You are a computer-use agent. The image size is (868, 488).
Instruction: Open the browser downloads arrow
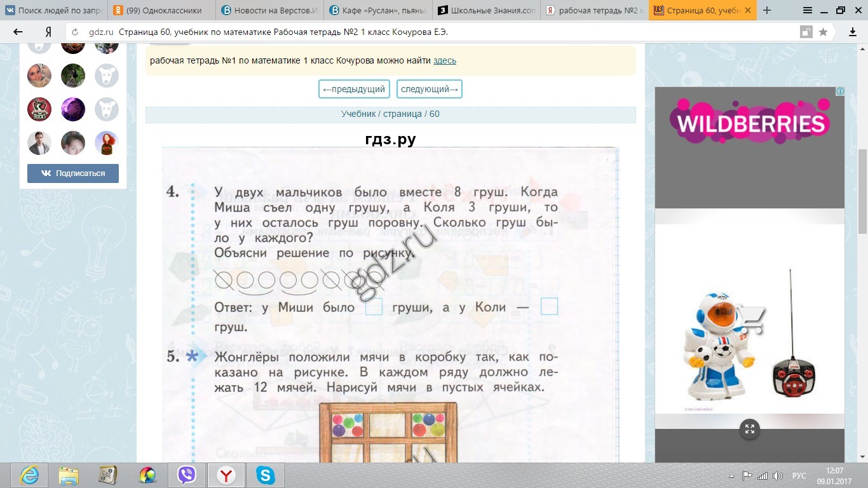[853, 32]
